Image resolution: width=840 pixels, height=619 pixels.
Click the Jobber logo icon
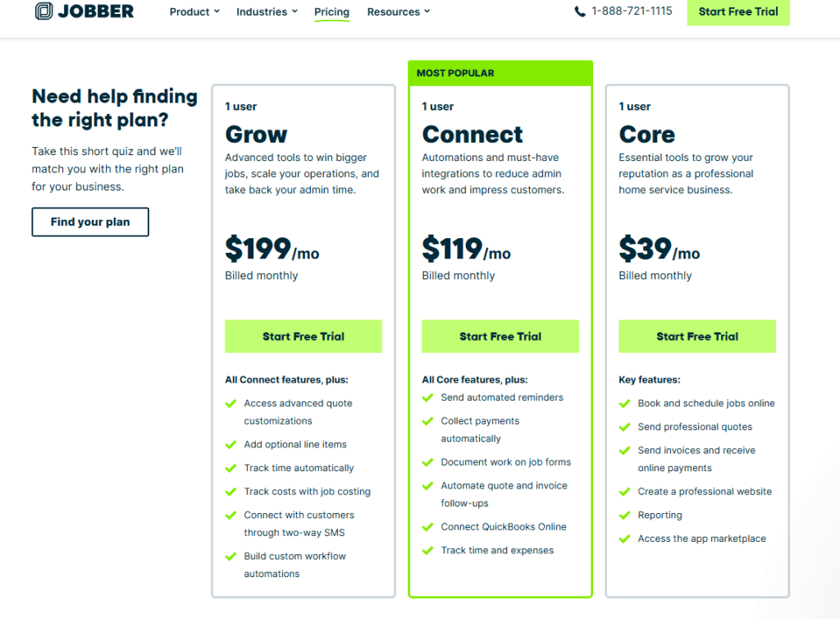point(44,11)
